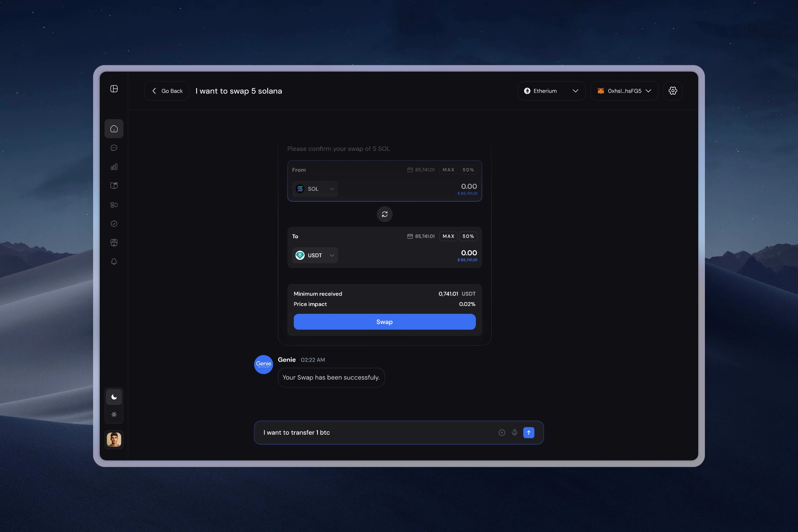Switch to light mode sun toggle
The image size is (798, 532).
click(114, 414)
